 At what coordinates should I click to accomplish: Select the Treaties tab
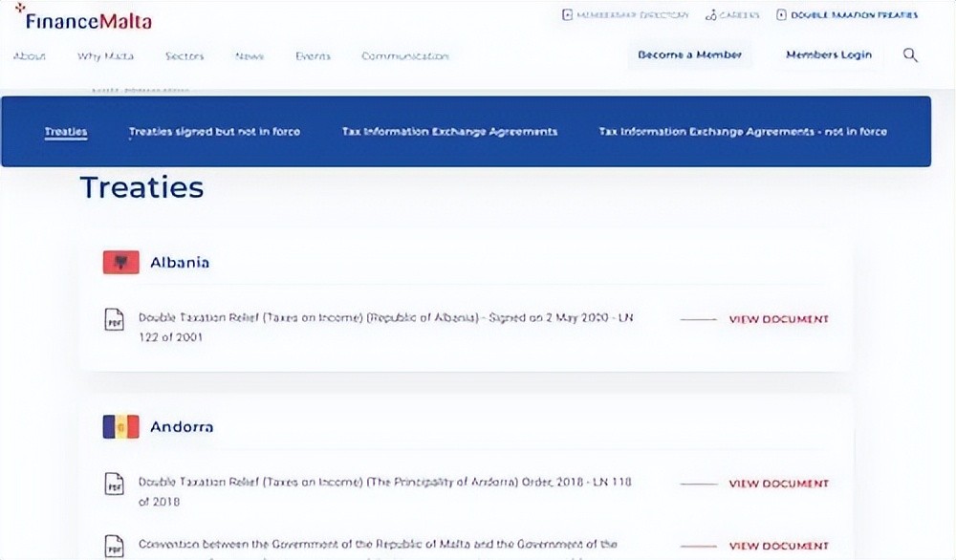coord(66,132)
